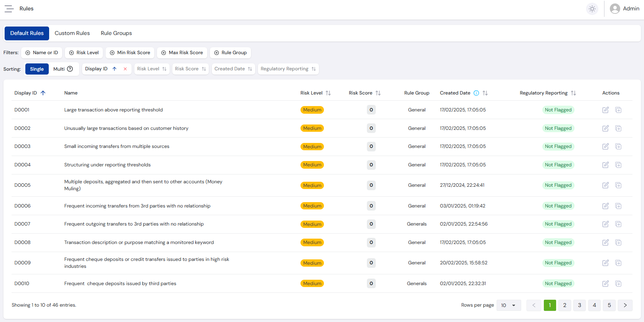This screenshot has height=322, width=644.
Task: Toggle the light/dark theme sun icon
Action: coord(592,8)
